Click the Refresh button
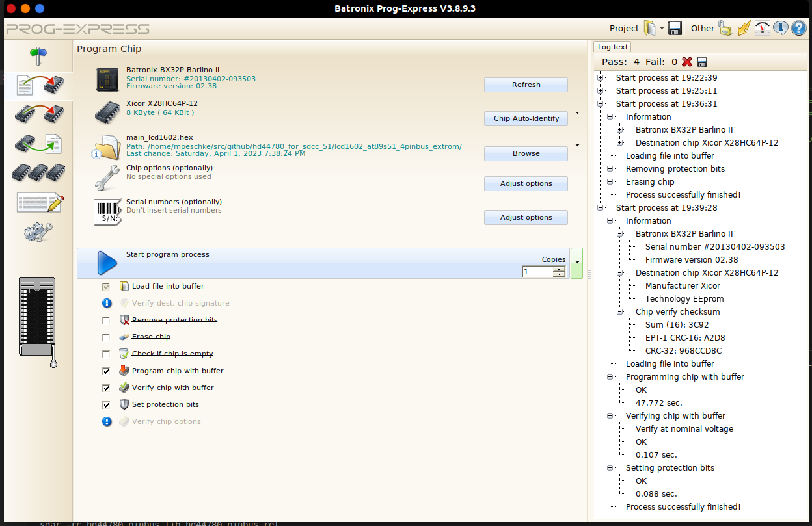The height and width of the screenshot is (526, 812). click(x=526, y=85)
